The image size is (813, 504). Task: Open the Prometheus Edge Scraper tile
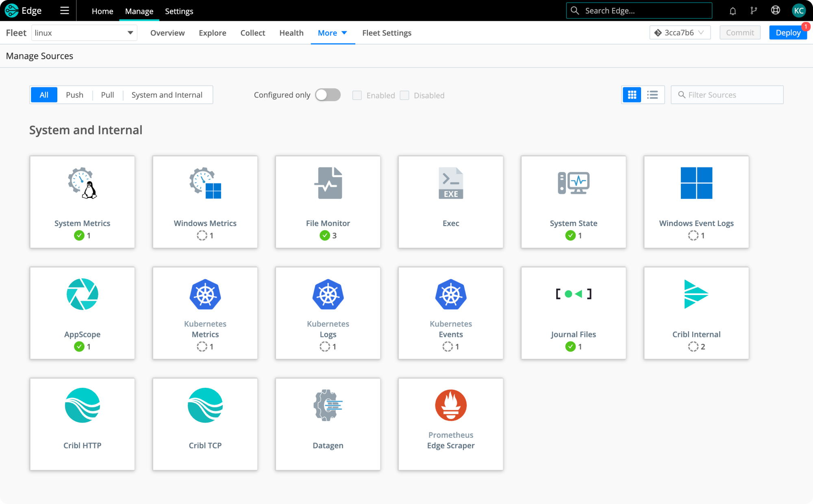451,424
